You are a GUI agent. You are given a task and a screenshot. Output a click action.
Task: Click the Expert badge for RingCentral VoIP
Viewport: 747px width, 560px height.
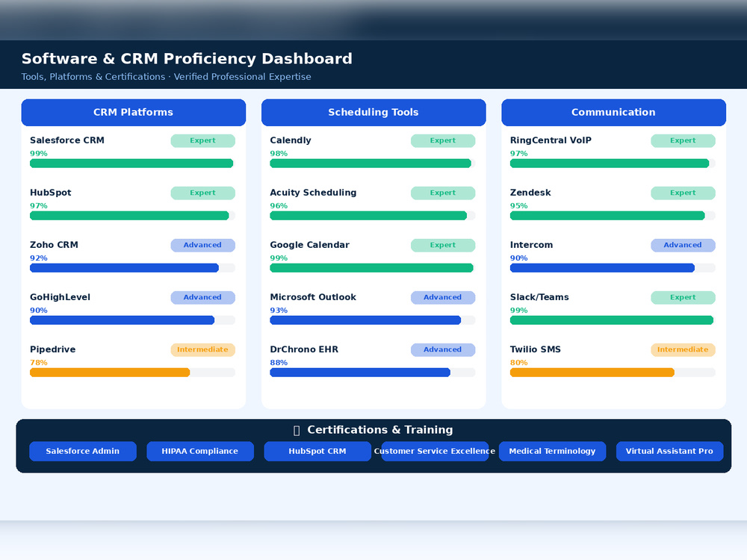(684, 140)
